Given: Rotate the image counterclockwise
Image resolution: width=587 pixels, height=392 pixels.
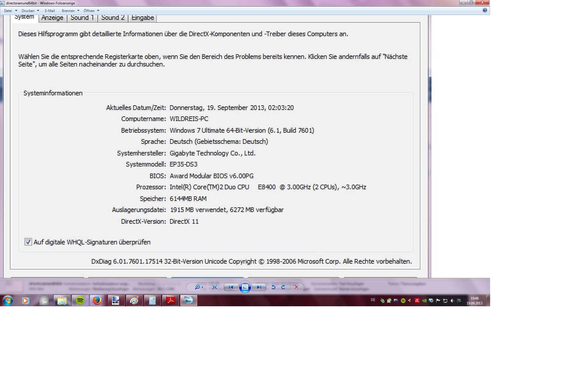Looking at the screenshot, I should tap(273, 287).
